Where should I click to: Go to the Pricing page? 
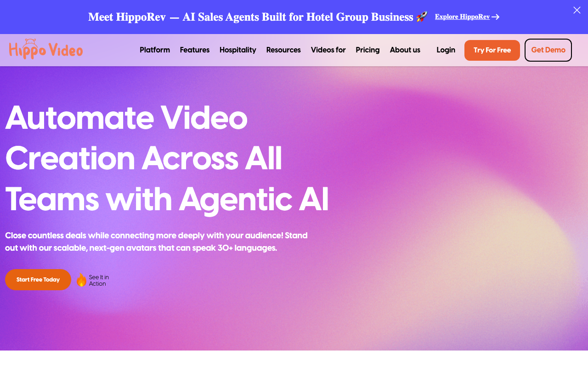coord(368,50)
